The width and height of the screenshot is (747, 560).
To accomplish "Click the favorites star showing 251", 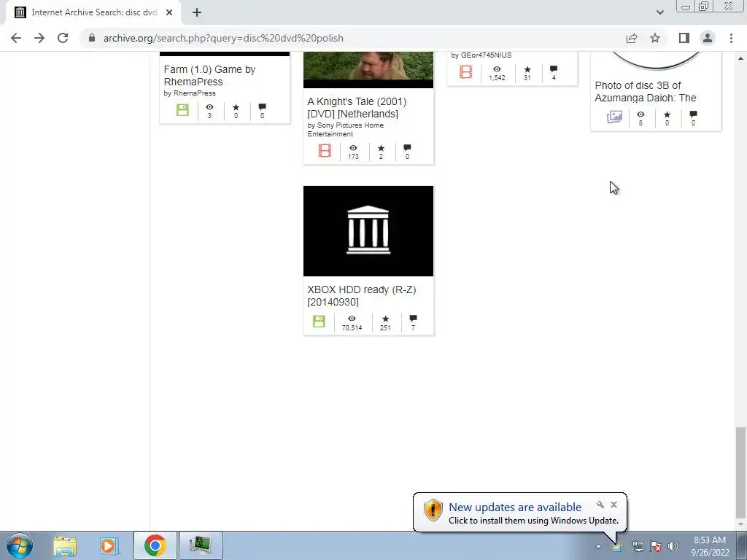I will click(385, 319).
